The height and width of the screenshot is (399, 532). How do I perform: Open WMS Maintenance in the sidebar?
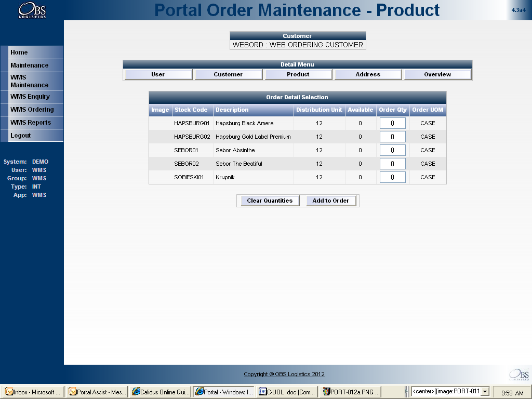click(x=32, y=81)
